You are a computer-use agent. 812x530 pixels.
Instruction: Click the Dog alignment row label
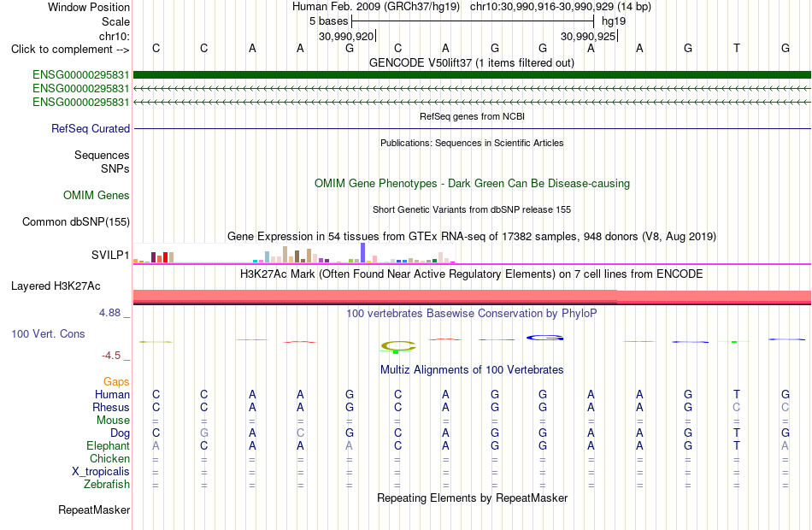(x=120, y=433)
